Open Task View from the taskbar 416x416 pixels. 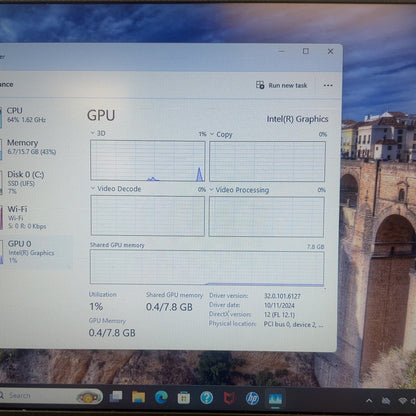tap(116, 397)
